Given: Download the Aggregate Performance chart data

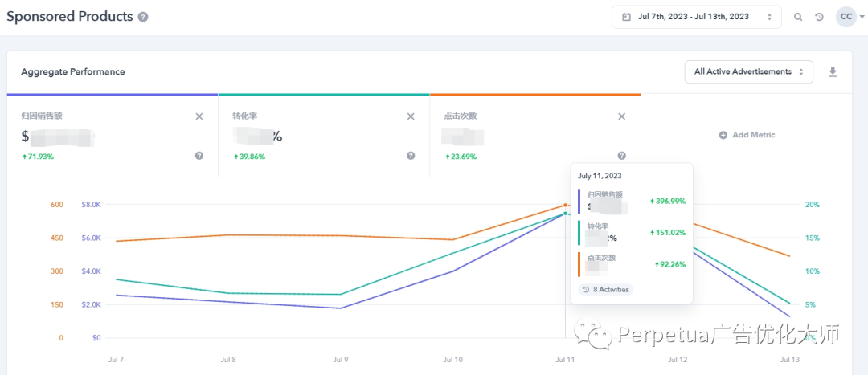Looking at the screenshot, I should tap(833, 72).
